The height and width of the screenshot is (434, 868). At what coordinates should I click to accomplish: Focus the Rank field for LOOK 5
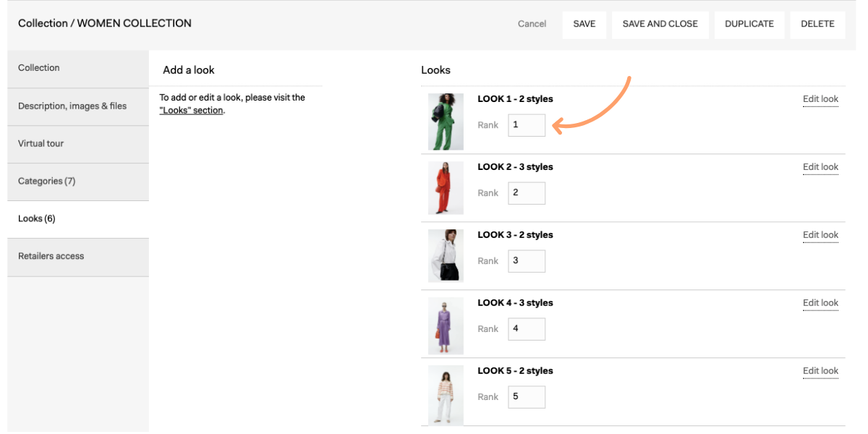click(x=527, y=397)
